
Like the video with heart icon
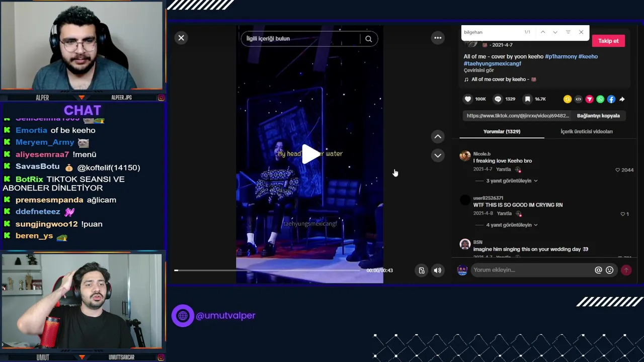tap(468, 99)
